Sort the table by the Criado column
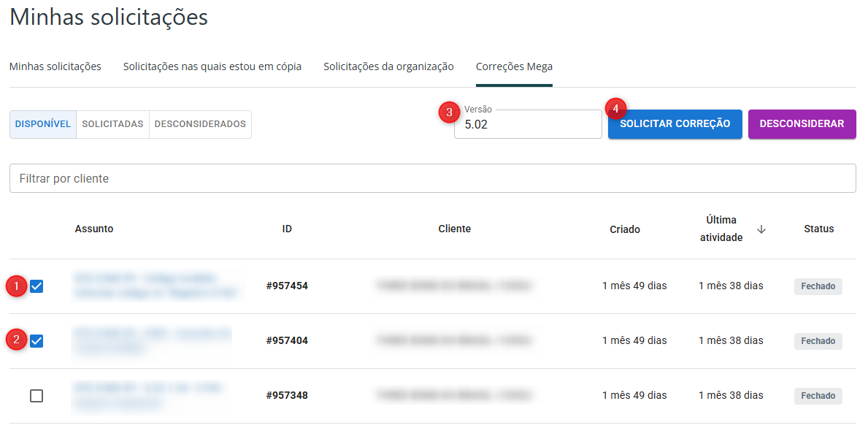The height and width of the screenshot is (428, 868). pyautogui.click(x=624, y=229)
